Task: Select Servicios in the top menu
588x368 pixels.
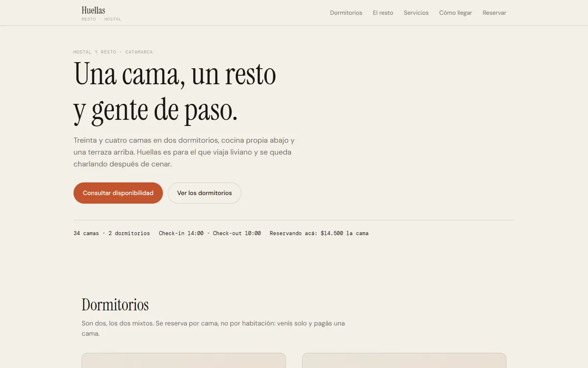Action: pos(416,13)
